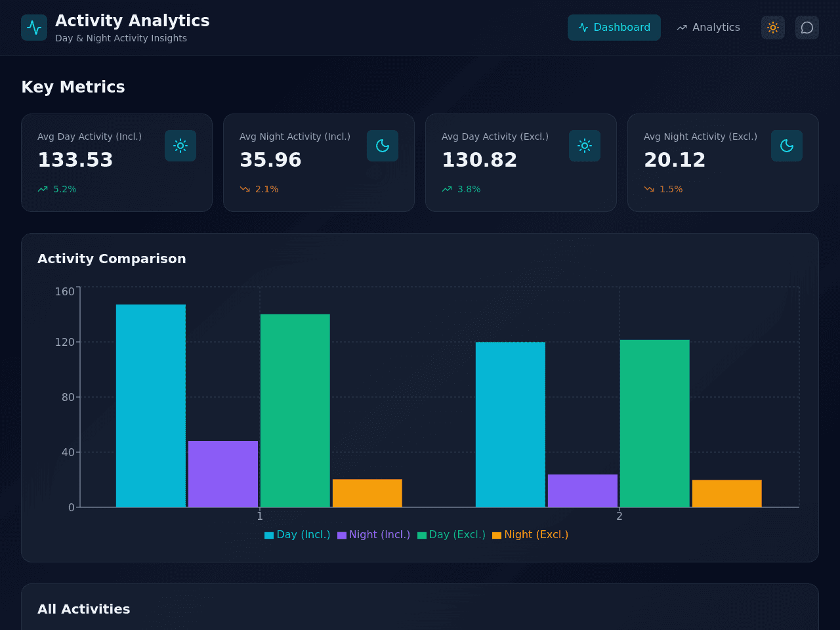
Task: Click the 160 y-axis label
Action: pos(65,291)
